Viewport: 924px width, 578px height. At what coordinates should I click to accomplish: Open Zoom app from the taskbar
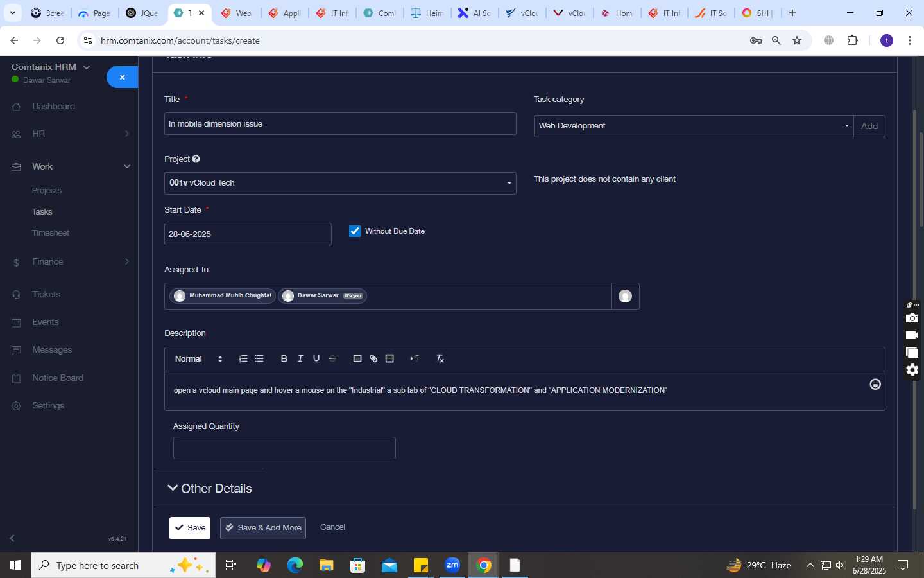(x=452, y=565)
